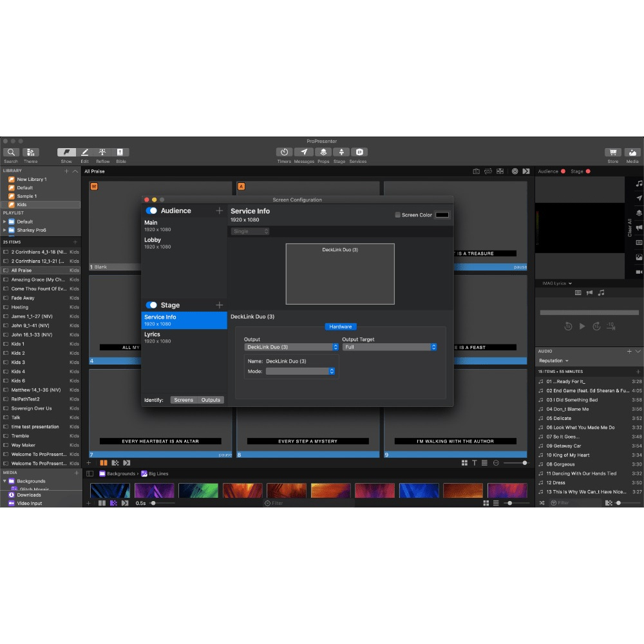Screen dimensions: 644x644
Task: Open the Props panel
Action: click(x=323, y=153)
